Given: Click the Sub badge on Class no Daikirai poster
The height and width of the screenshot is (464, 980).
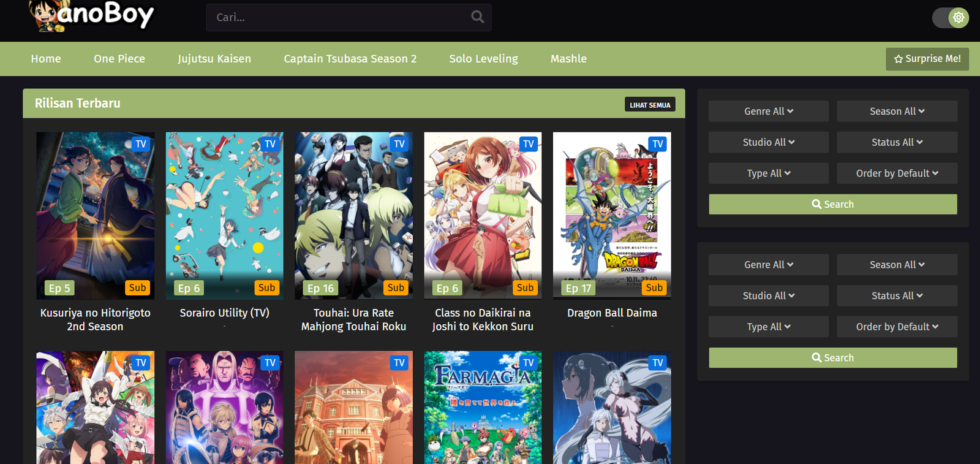Looking at the screenshot, I should [x=525, y=287].
